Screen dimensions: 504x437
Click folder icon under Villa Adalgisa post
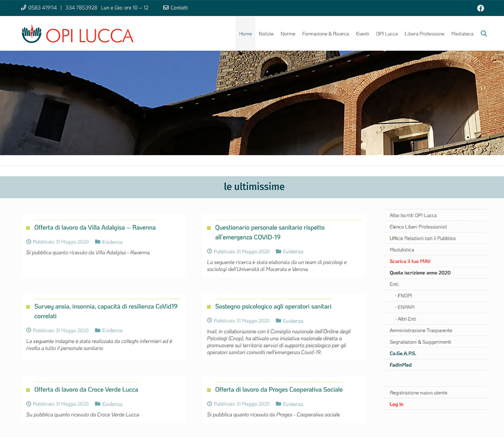pyautogui.click(x=98, y=242)
